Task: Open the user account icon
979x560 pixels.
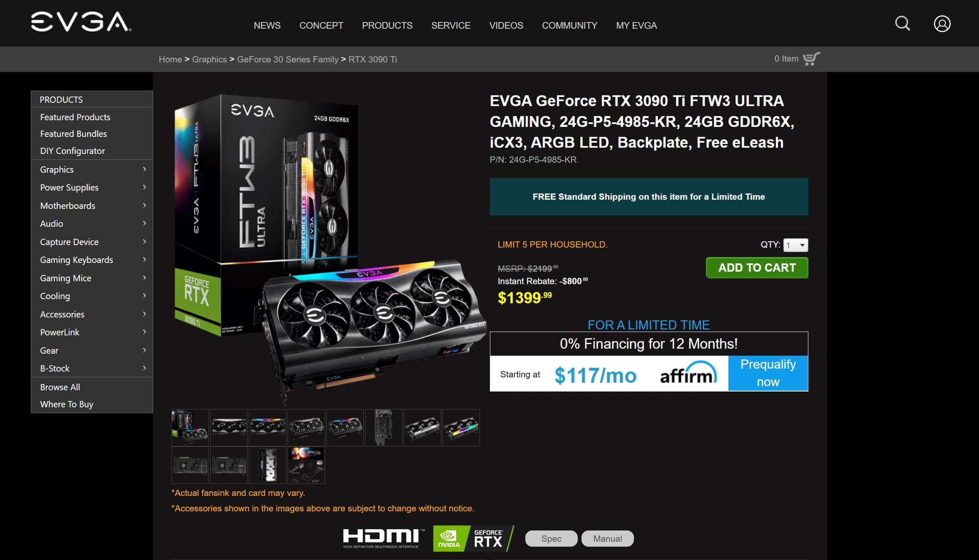Action: [942, 24]
